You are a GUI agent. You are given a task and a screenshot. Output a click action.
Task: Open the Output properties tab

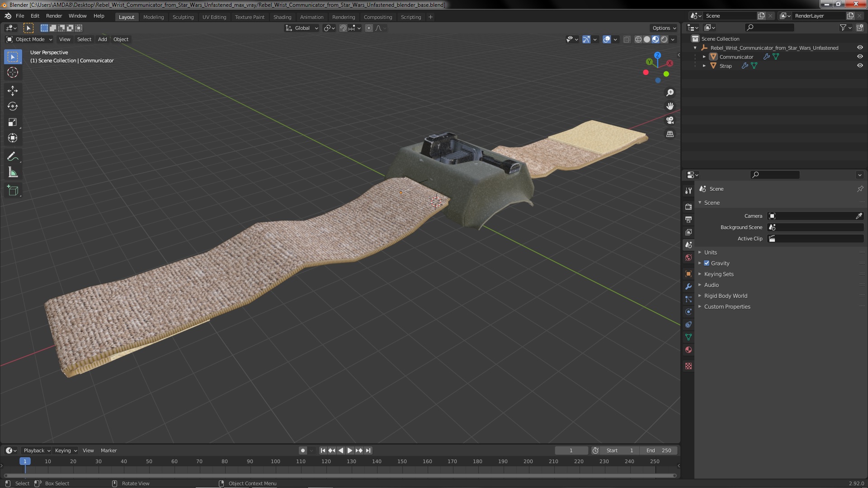[x=689, y=219]
